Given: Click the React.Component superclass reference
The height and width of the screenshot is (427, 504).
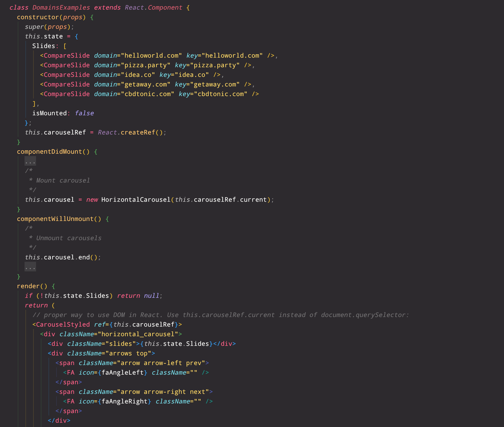Looking at the screenshot, I should (x=153, y=7).
